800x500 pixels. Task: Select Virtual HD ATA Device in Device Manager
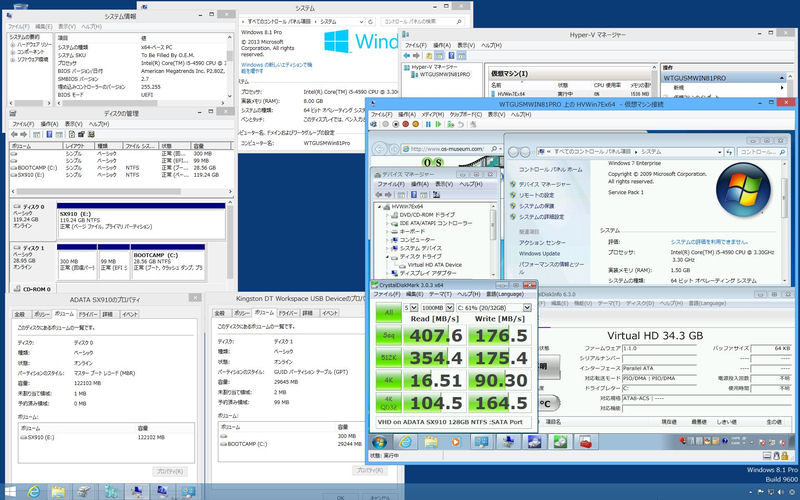pos(435,265)
